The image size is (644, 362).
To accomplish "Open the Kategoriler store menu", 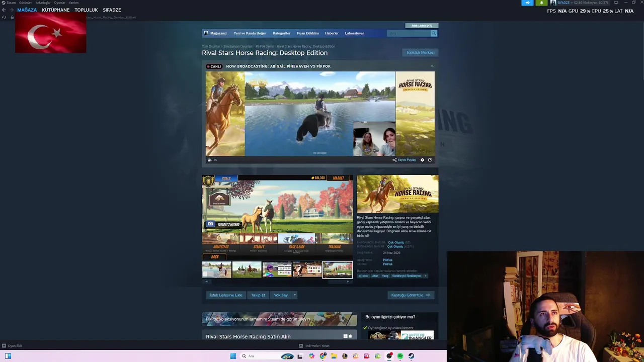I will click(281, 33).
